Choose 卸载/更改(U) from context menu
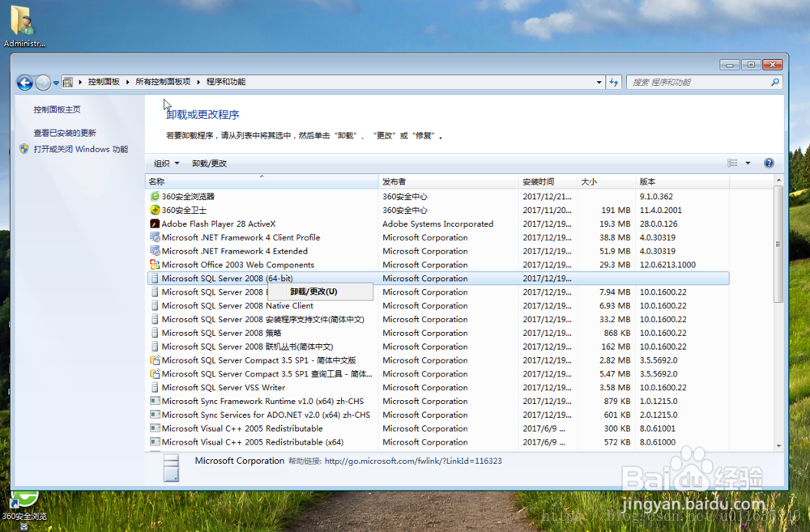This screenshot has width=810, height=532. [320, 292]
